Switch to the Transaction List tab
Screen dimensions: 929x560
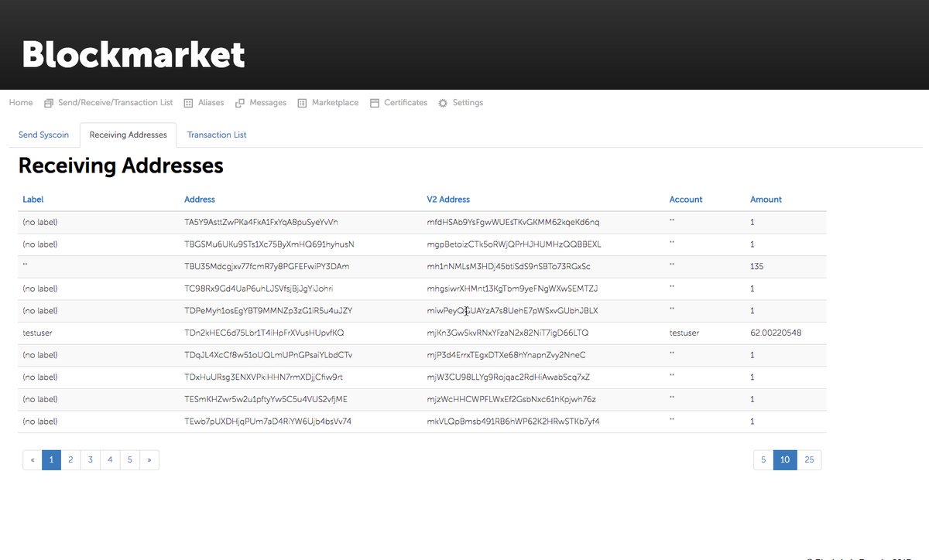point(217,135)
